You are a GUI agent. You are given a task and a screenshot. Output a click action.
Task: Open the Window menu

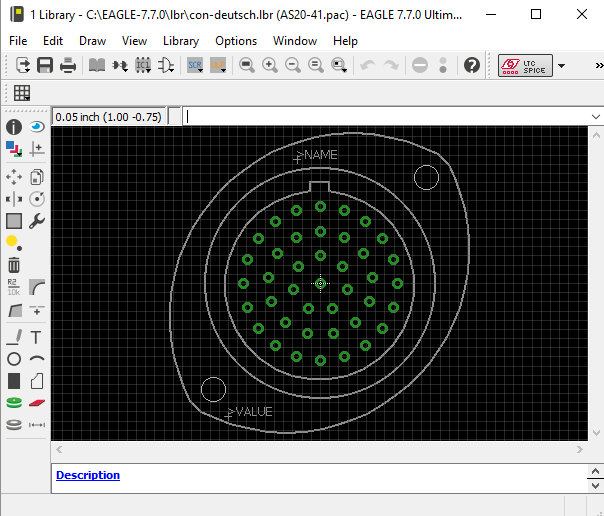click(x=295, y=41)
